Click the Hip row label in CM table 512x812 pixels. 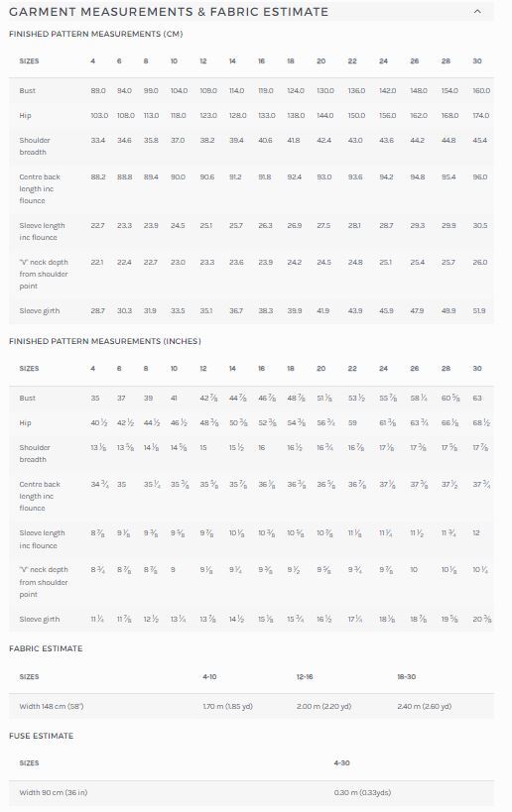[26, 115]
